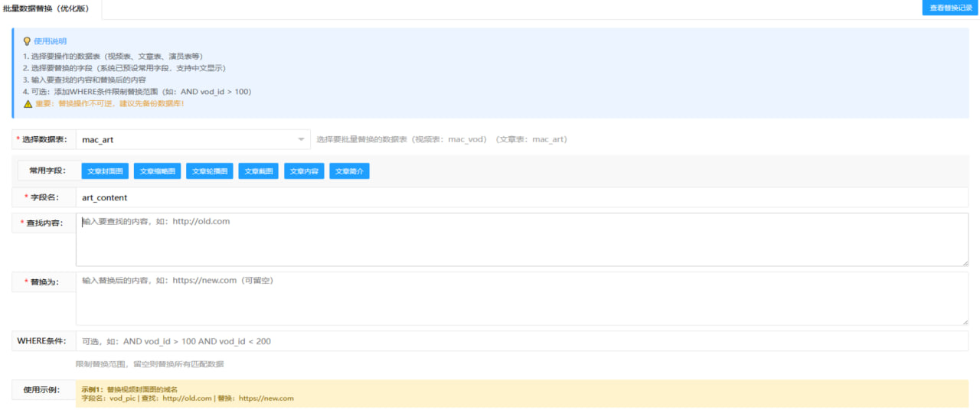
Task: Focus the WHERE条件 input field
Action: (x=521, y=341)
